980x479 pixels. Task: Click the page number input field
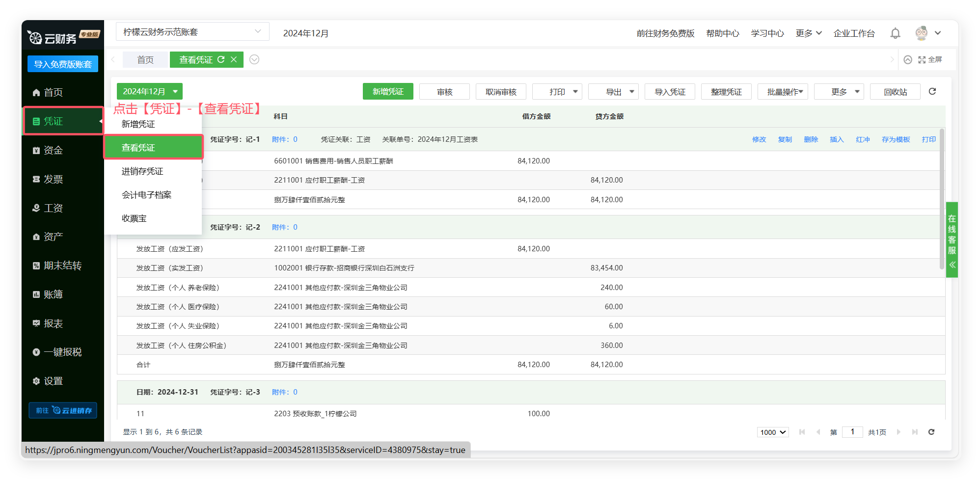click(x=852, y=432)
